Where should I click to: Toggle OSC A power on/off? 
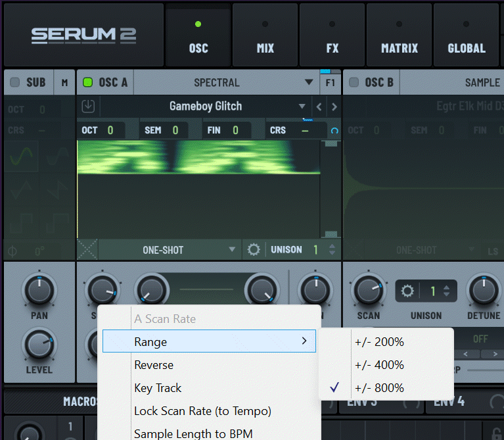[x=88, y=82]
